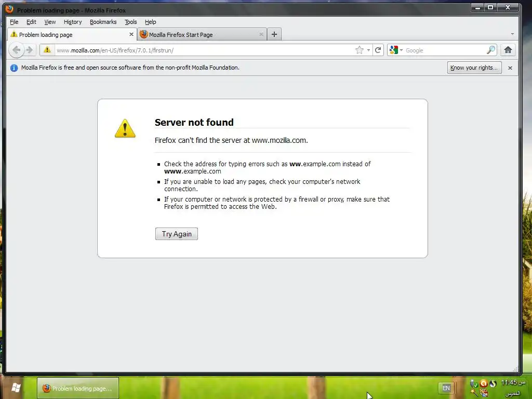This screenshot has height=399, width=532.
Task: Click the address bar URL field
Action: (204, 50)
